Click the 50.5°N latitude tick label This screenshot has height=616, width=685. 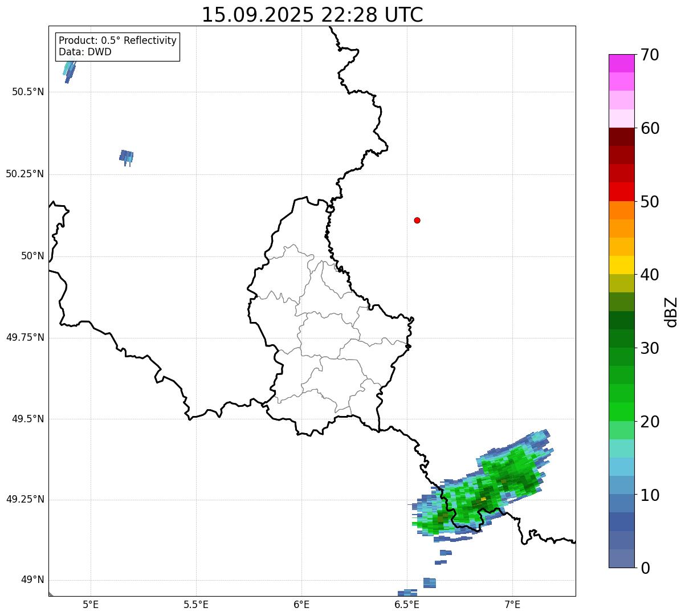[28, 92]
